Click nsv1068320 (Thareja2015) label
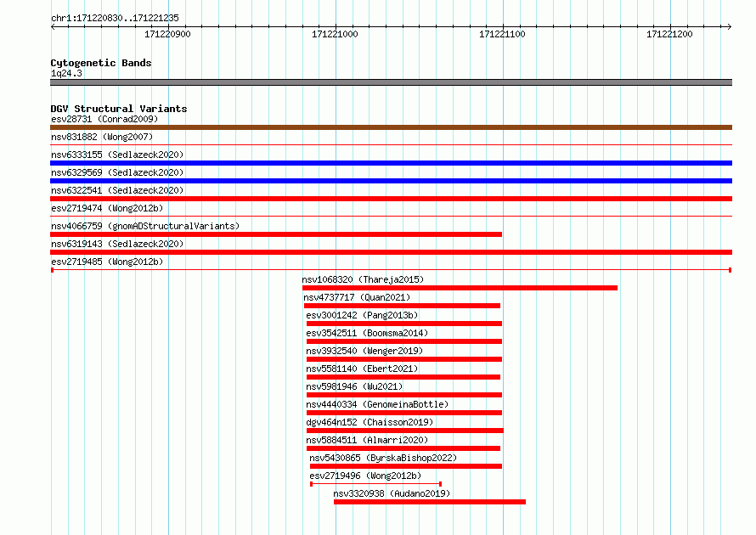This screenshot has width=756, height=535. point(363,279)
